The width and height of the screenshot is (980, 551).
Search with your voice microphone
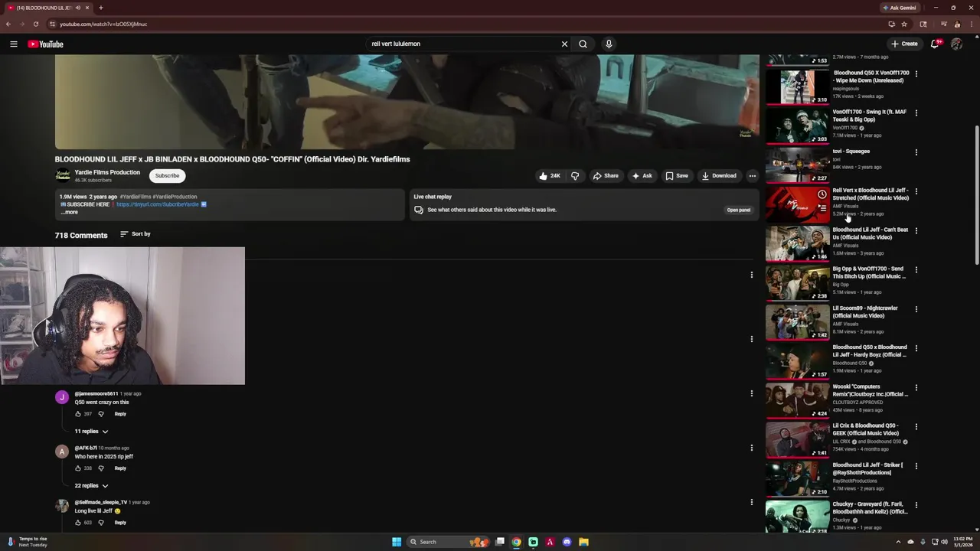pyautogui.click(x=609, y=44)
